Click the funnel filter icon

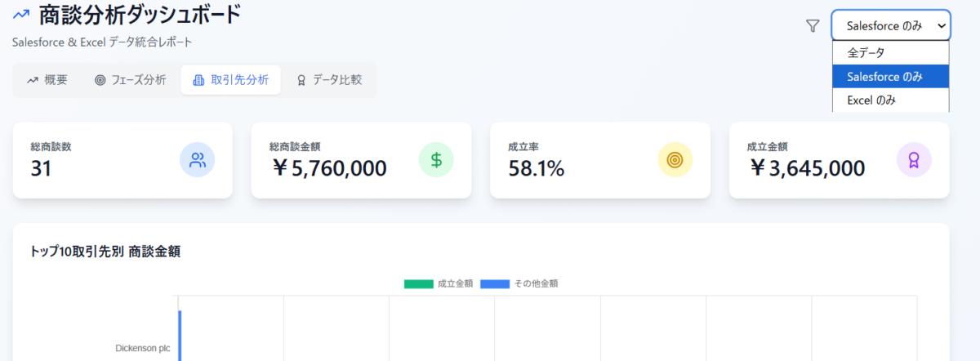pyautogui.click(x=812, y=26)
